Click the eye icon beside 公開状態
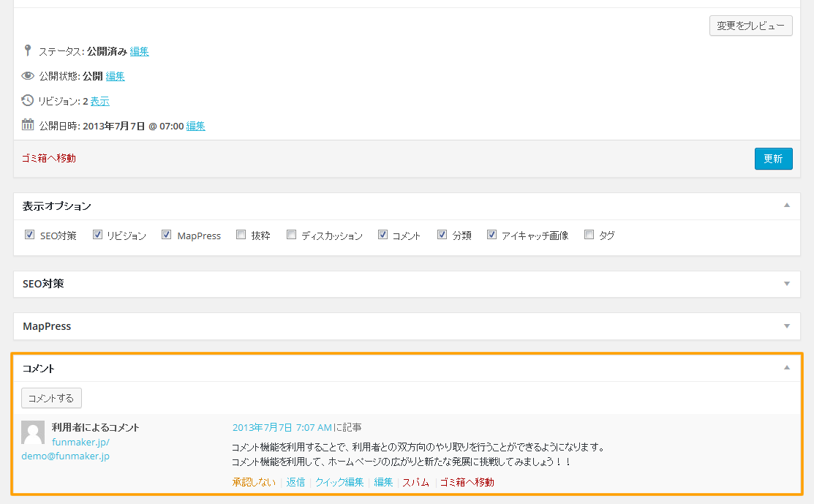Image resolution: width=814 pixels, height=504 pixels. (x=27, y=75)
